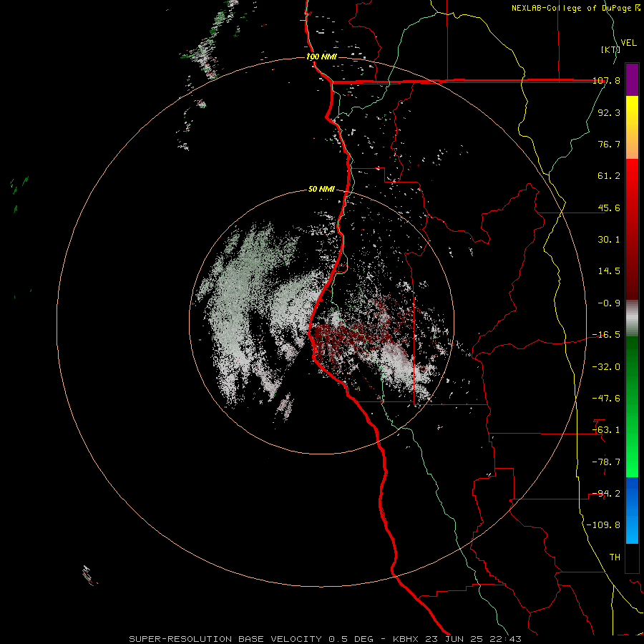
Task: Click the 45.6 velocity scale value
Action: [609, 208]
